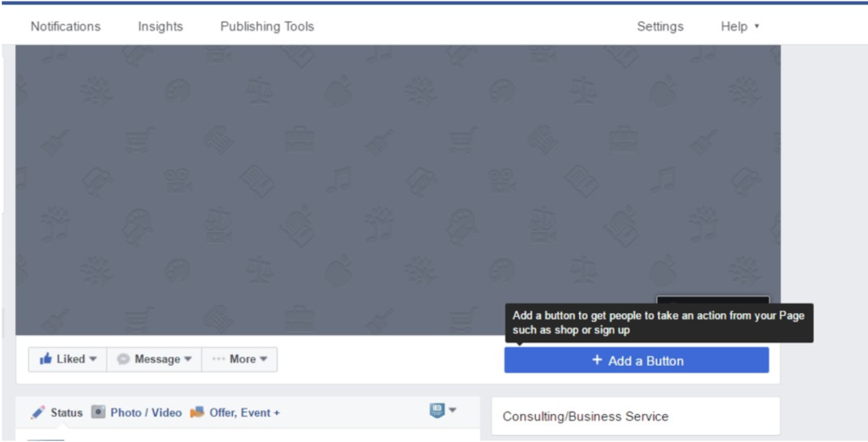Click the offer icon beside Offer, Event

pos(197,412)
